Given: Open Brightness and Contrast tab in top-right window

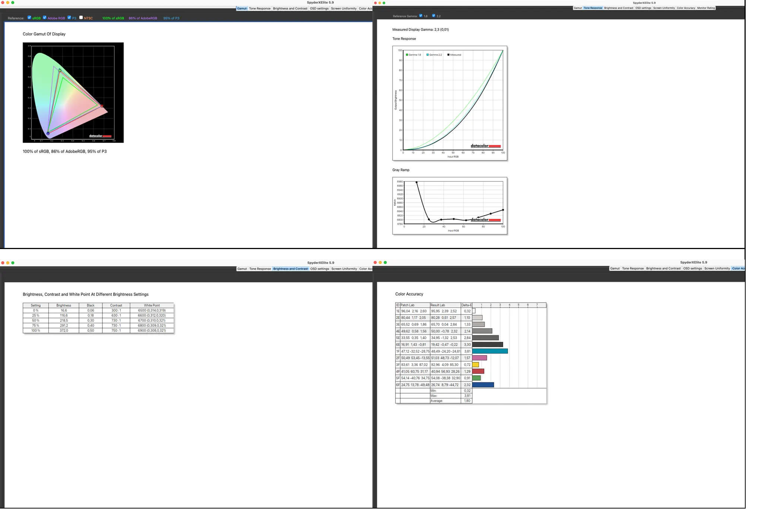Looking at the screenshot, I should pyautogui.click(x=619, y=8).
